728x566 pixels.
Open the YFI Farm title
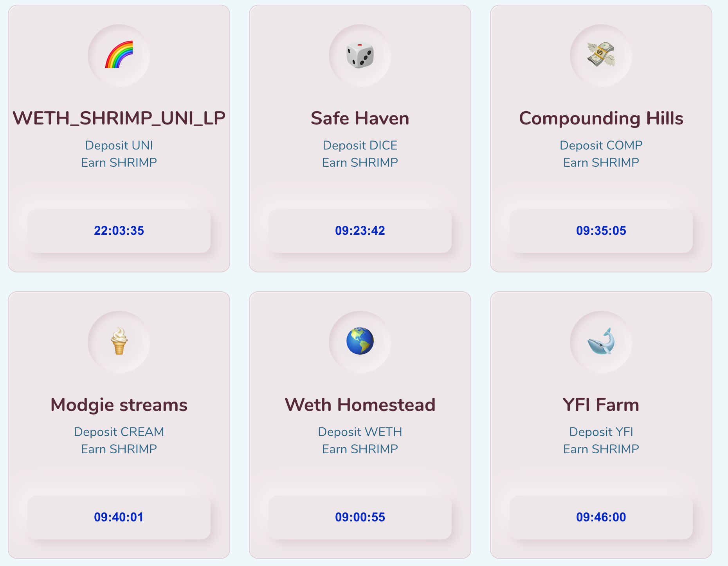click(601, 405)
